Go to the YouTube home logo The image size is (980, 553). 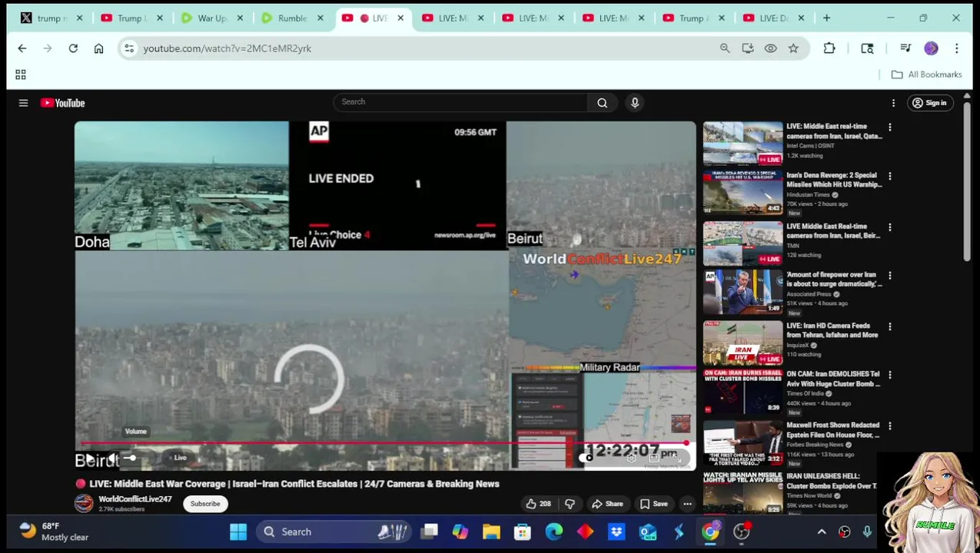tap(63, 103)
